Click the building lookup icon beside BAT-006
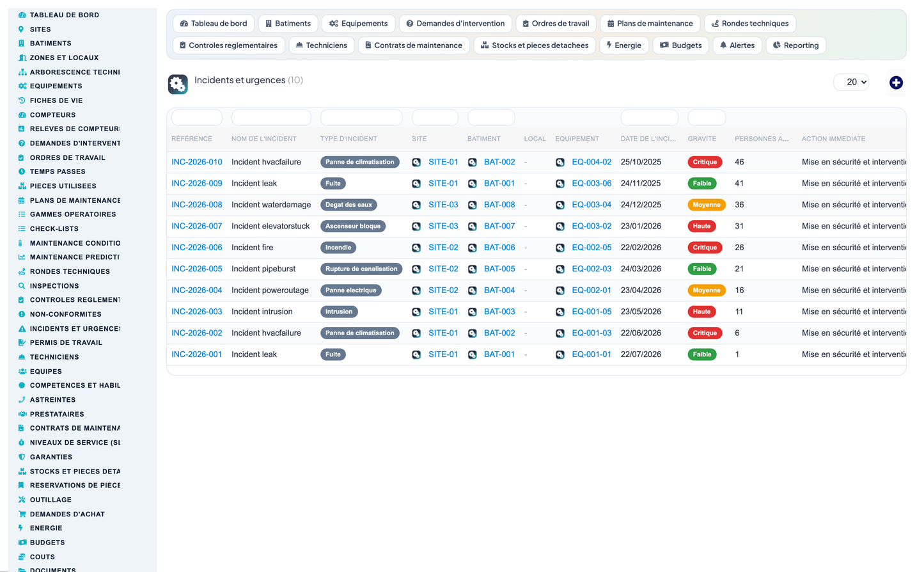 tap(472, 248)
